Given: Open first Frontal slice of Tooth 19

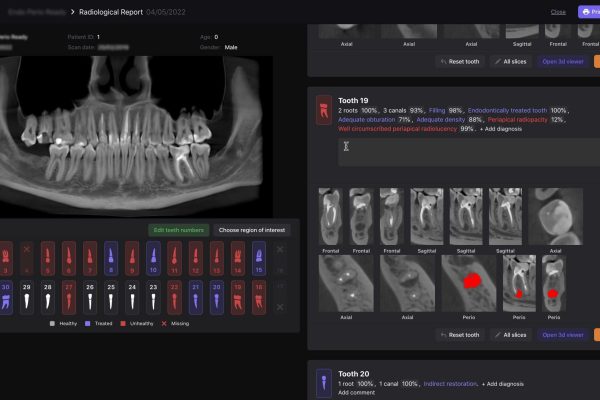Looking at the screenshot, I should [331, 216].
